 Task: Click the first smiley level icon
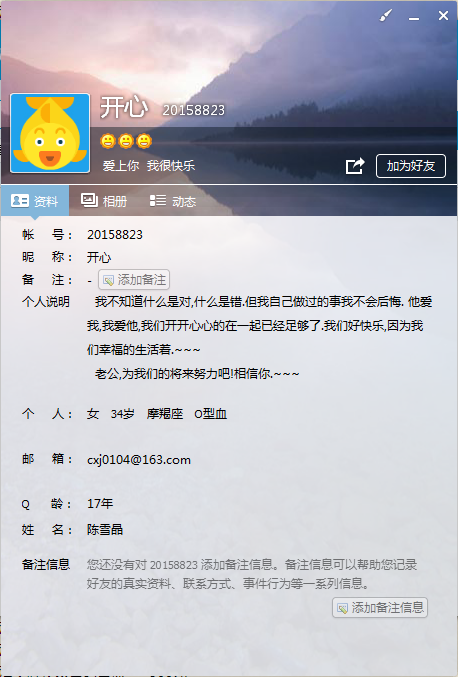108,141
